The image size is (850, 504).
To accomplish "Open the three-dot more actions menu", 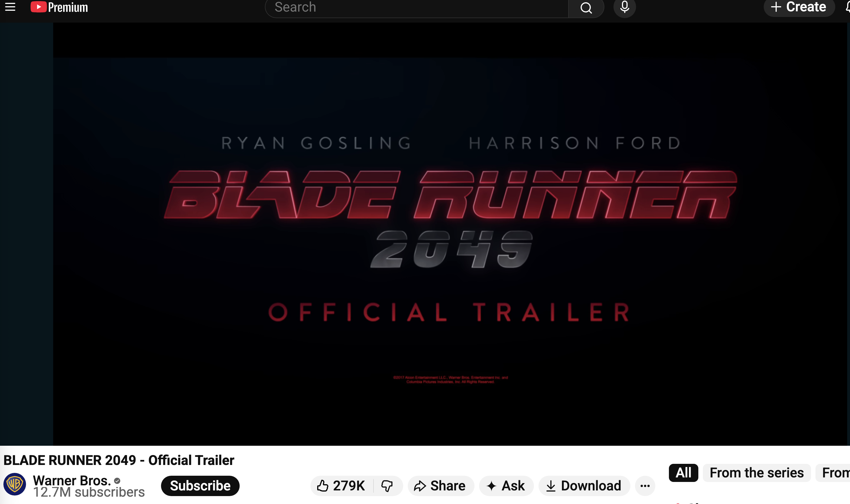I will pyautogui.click(x=645, y=486).
